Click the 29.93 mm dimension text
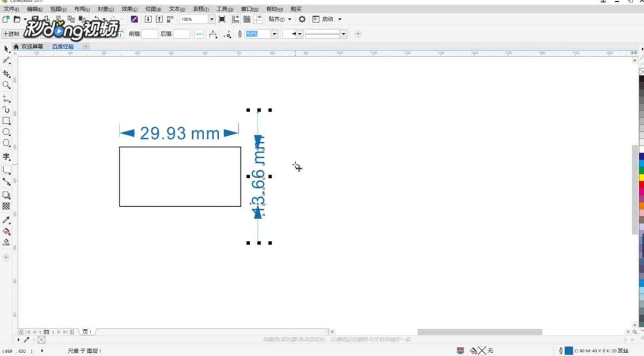Image resolution: width=644 pixels, height=356 pixels. pos(180,133)
